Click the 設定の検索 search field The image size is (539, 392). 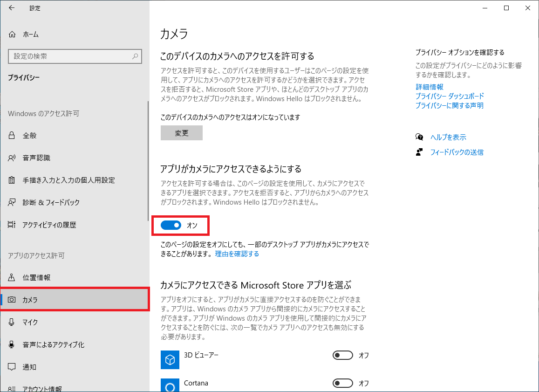75,56
